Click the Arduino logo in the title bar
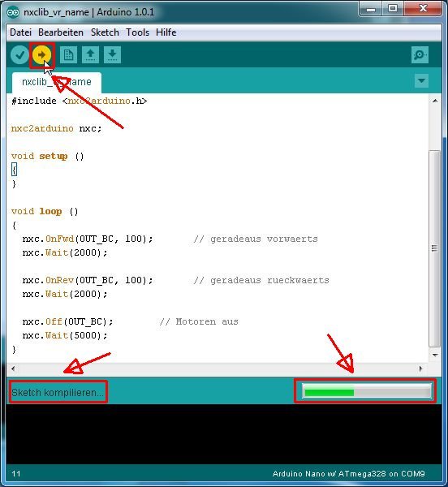Image resolution: width=448 pixels, height=487 pixels. [13, 12]
